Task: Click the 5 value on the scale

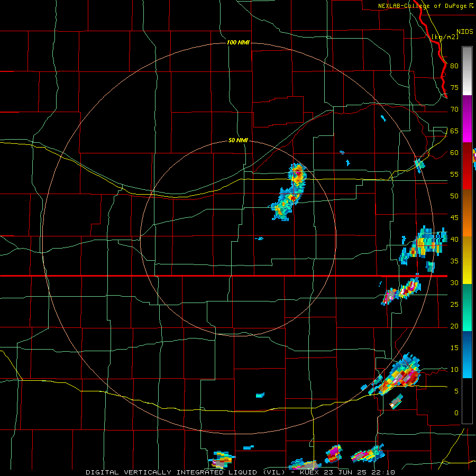Action: pos(456,391)
